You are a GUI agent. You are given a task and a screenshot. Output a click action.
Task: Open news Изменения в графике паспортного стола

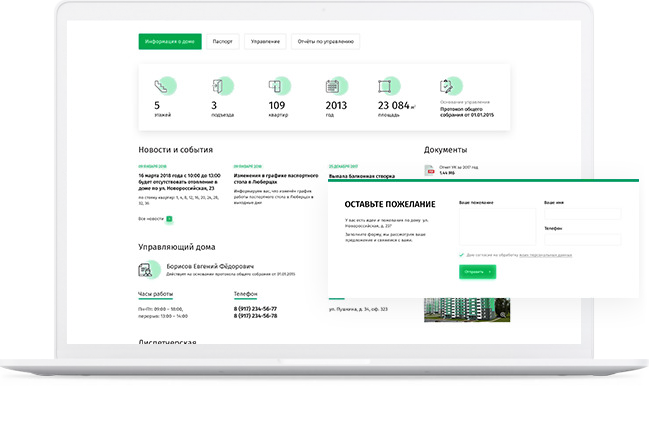click(x=276, y=179)
